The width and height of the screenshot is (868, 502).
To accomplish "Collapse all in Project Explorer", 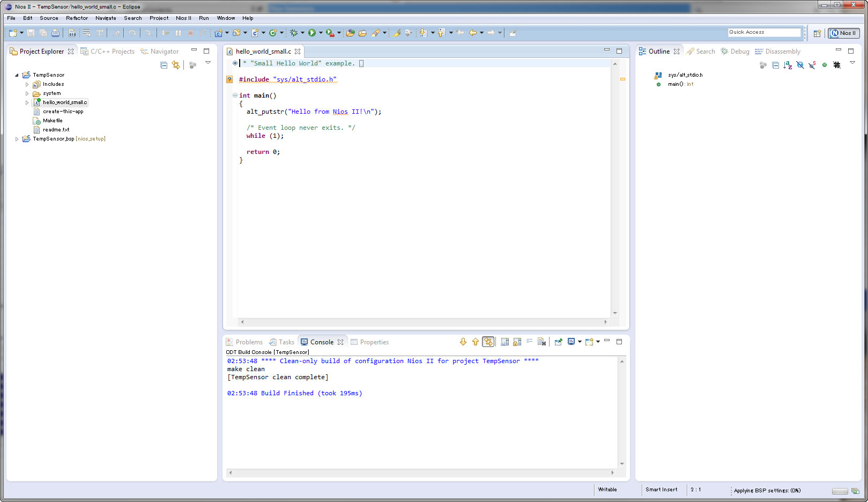I will click(164, 65).
